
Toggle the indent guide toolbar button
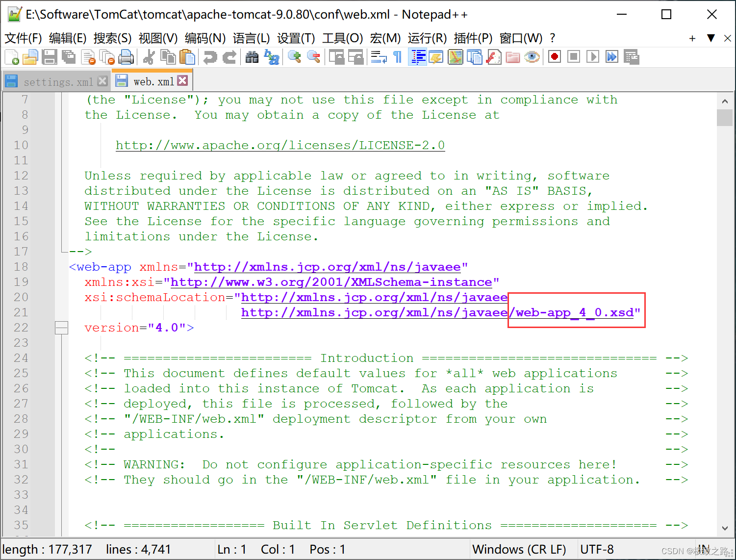(x=417, y=57)
